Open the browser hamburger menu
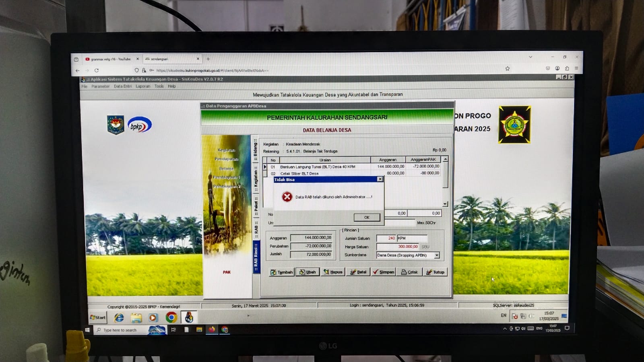Viewport: 644px width, 362px height. point(576,68)
